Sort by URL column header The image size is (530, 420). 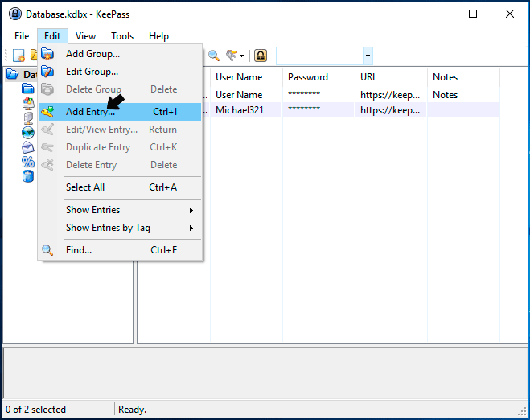coord(391,77)
